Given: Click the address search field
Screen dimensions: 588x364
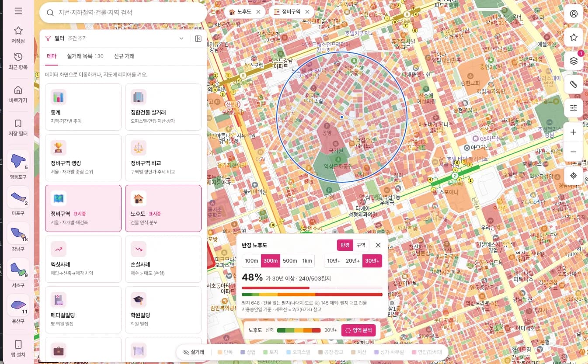Looking at the screenshot, I should point(123,13).
